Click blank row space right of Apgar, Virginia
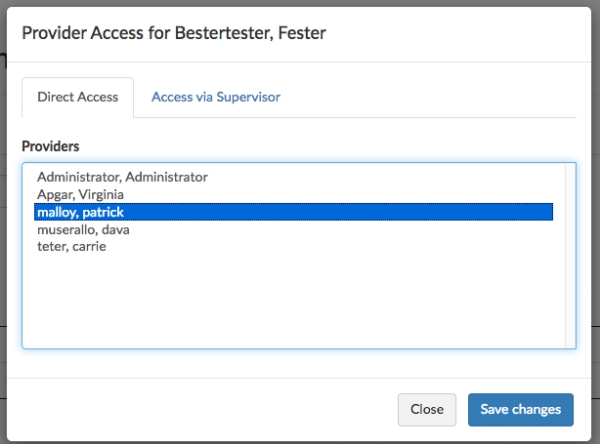 coord(339,194)
